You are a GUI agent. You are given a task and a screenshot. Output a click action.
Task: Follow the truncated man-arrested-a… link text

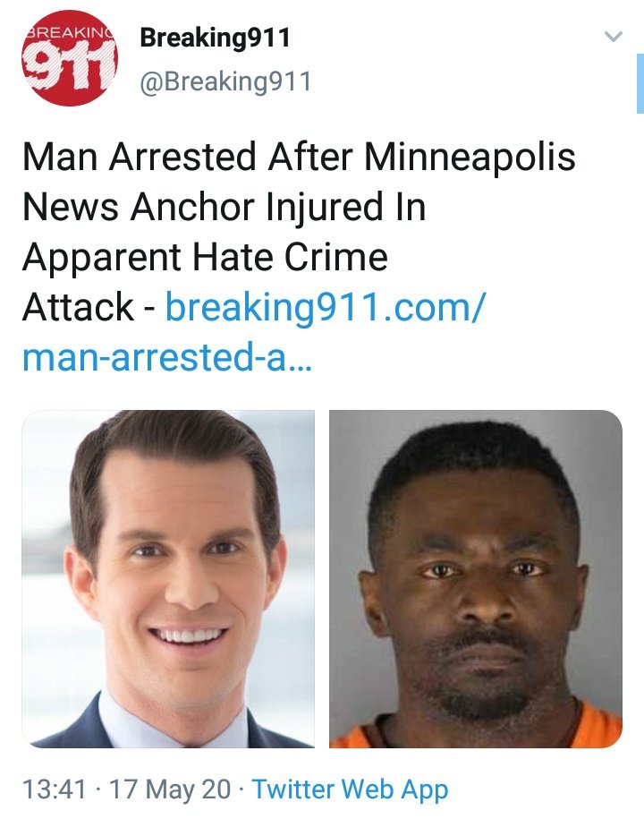(x=167, y=357)
